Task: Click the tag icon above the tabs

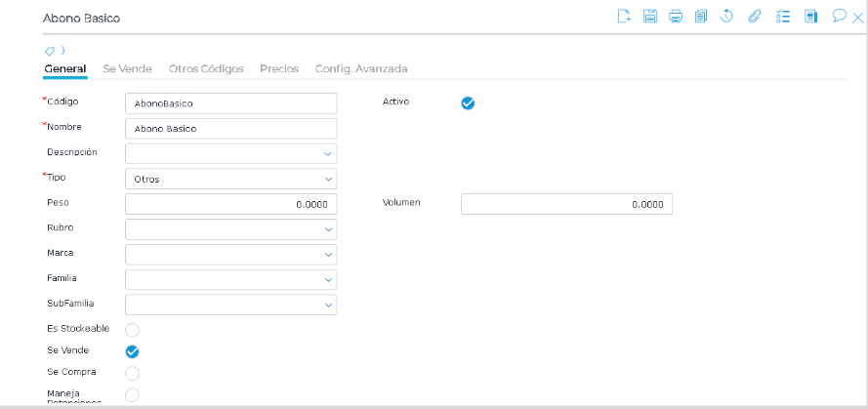Action: (x=50, y=50)
